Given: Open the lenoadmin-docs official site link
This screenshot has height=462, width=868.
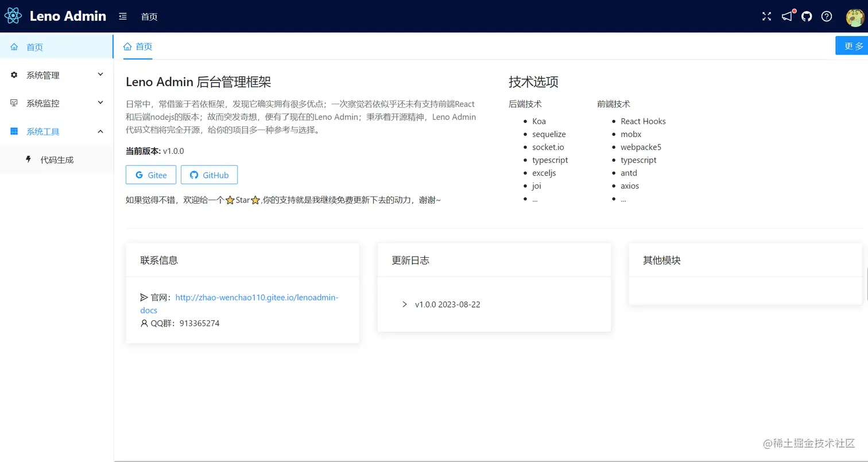Looking at the screenshot, I should pyautogui.click(x=239, y=304).
